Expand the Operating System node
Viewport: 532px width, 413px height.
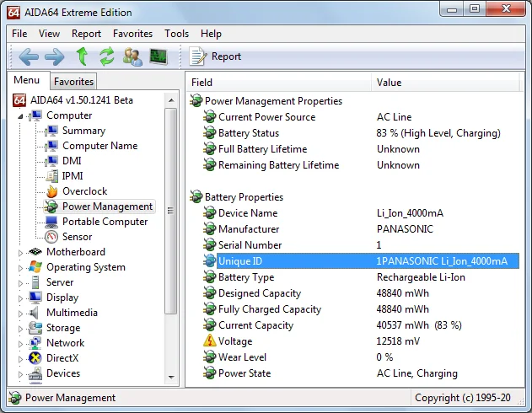(20, 268)
